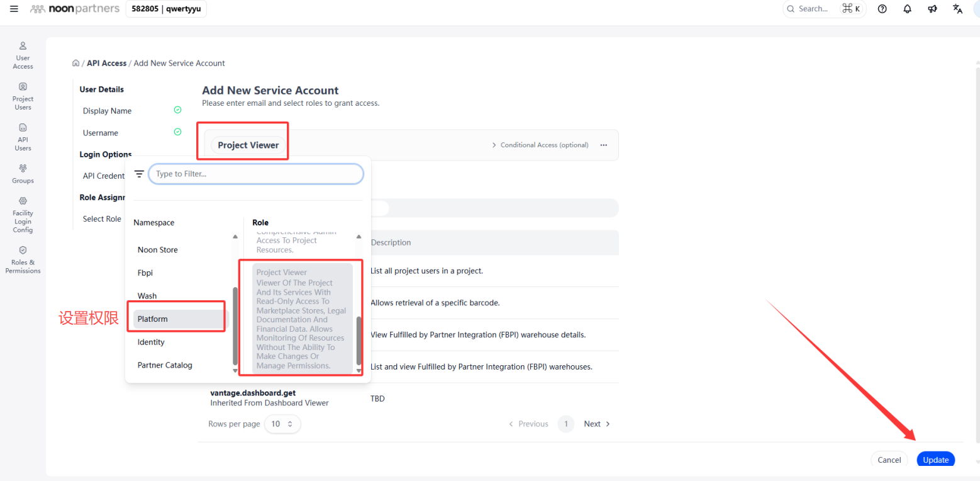Select the Noon Store namespace

(158, 250)
